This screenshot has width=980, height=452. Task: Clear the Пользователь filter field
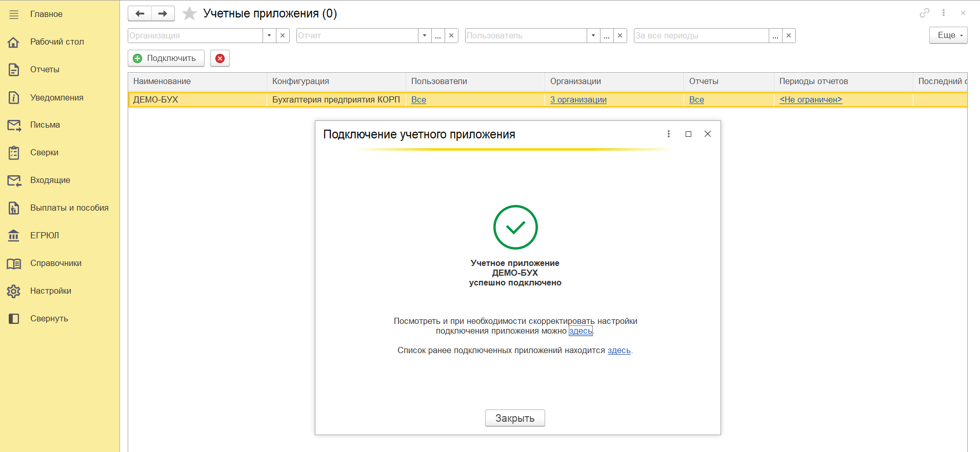(x=620, y=36)
